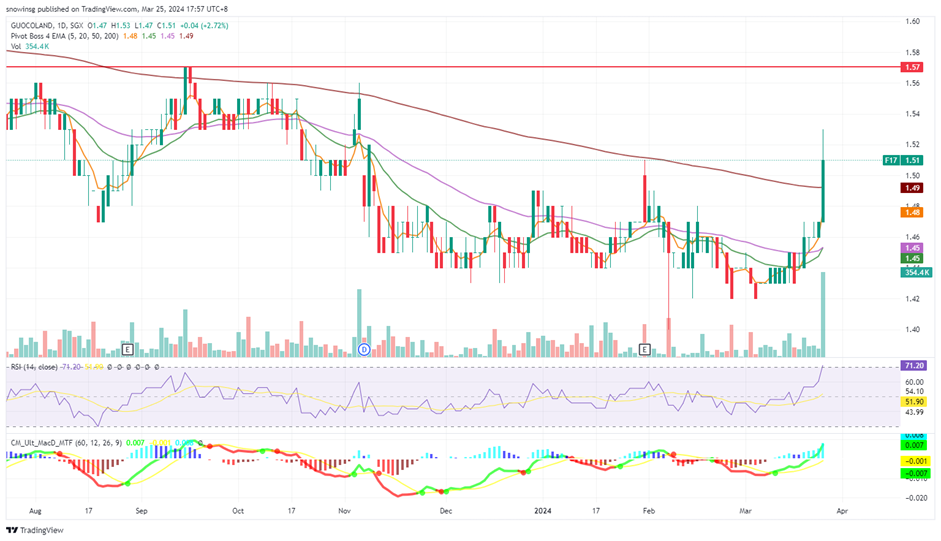Click the -0.020 MACD axis label
This screenshot has height=541, width=941.
pos(915,498)
